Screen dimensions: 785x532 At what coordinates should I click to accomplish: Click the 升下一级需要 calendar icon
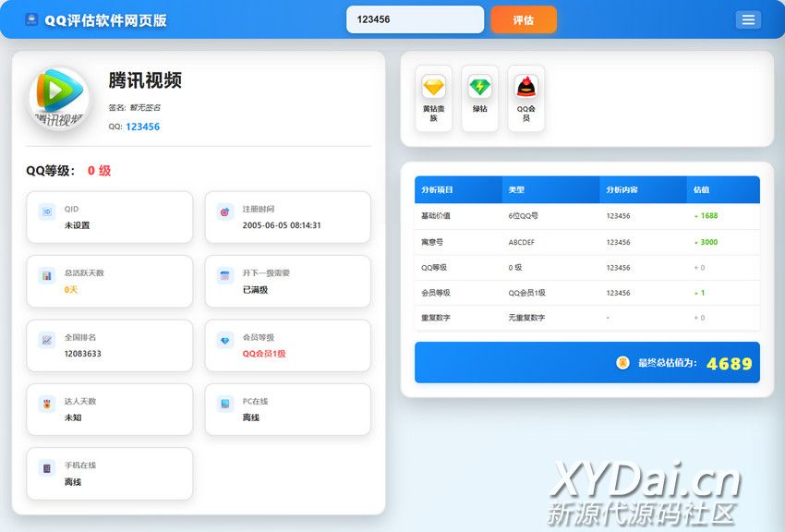tap(224, 275)
